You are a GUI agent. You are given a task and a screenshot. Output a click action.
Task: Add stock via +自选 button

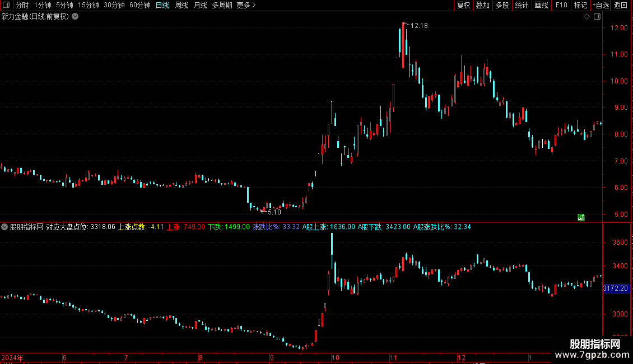click(601, 5)
